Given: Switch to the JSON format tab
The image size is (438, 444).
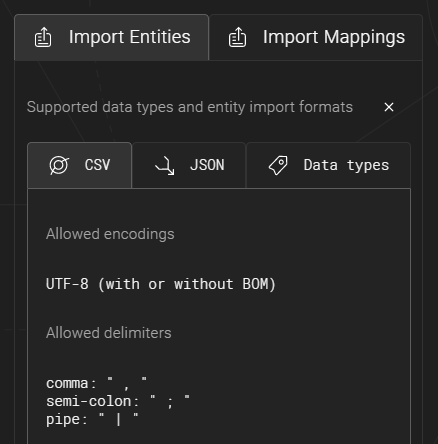Looking at the screenshot, I should 189,165.
